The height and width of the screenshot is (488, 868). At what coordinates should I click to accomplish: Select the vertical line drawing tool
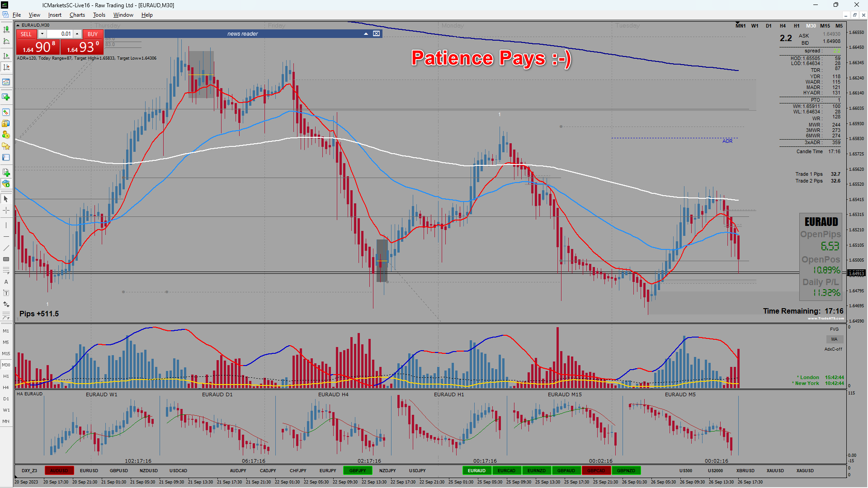click(x=6, y=225)
